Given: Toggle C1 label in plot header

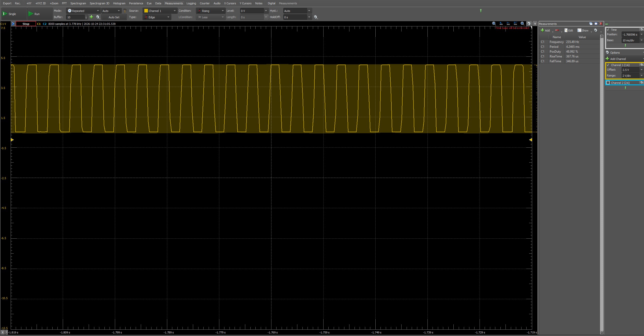Looking at the screenshot, I should [x=39, y=24].
